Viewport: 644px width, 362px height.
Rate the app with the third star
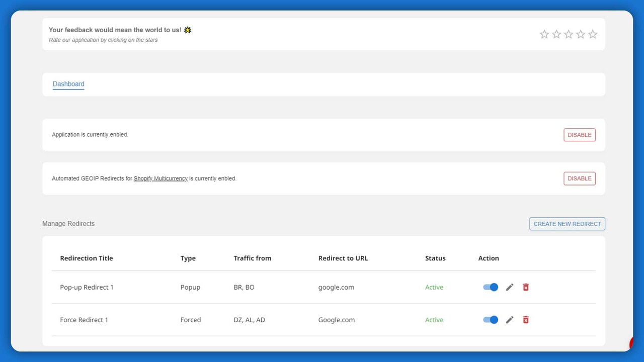[x=569, y=34]
